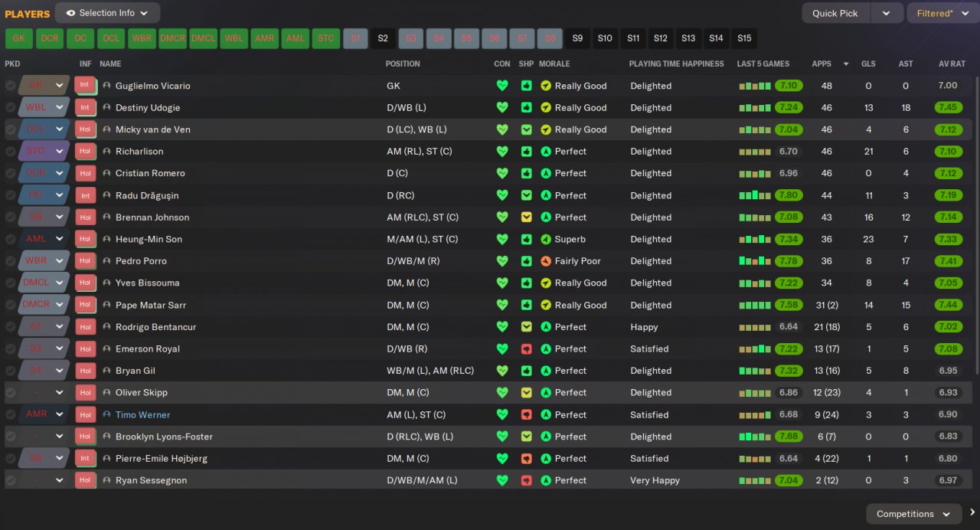Select the AML position chip
This screenshot has width=980, height=530.
click(x=295, y=38)
